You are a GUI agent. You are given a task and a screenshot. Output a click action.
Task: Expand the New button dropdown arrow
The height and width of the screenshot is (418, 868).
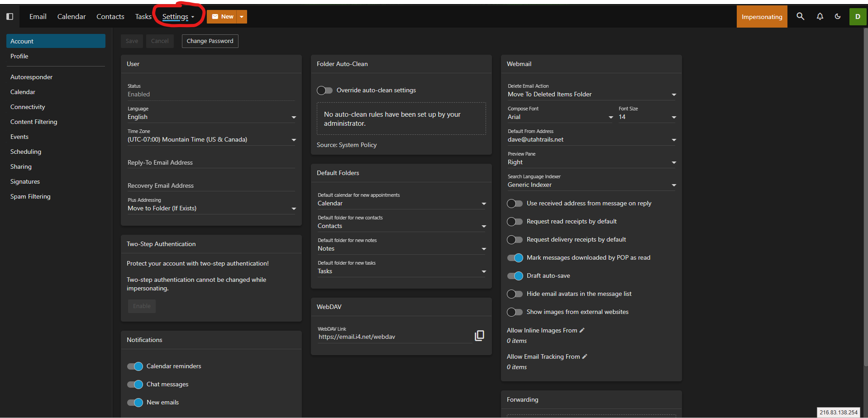(242, 17)
